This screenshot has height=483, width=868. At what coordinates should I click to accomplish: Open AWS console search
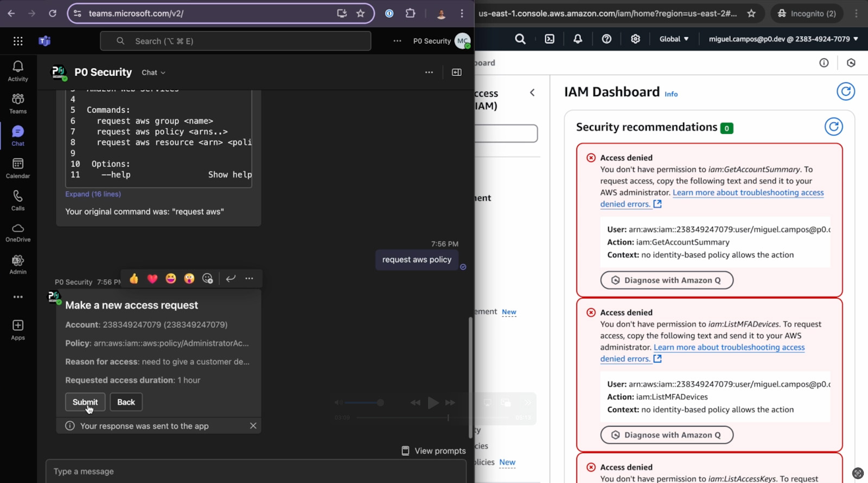[x=520, y=39]
